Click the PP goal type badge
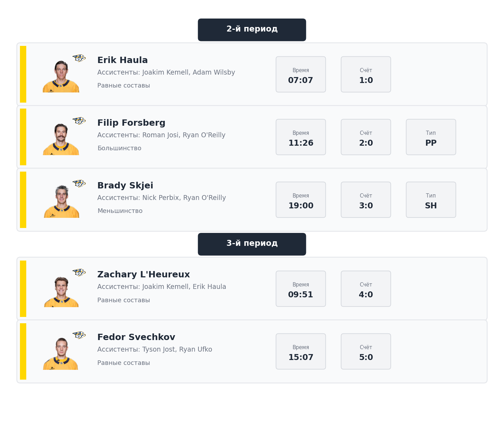 [x=431, y=137]
